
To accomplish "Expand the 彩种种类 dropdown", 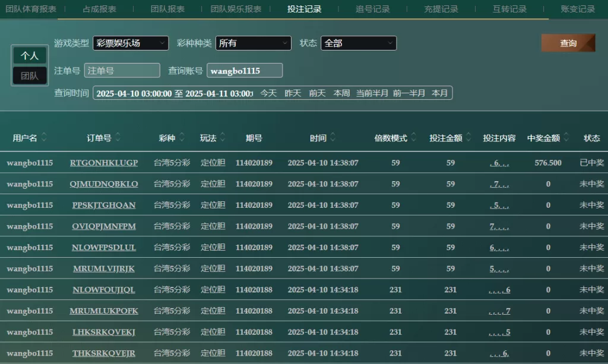I will click(x=254, y=43).
